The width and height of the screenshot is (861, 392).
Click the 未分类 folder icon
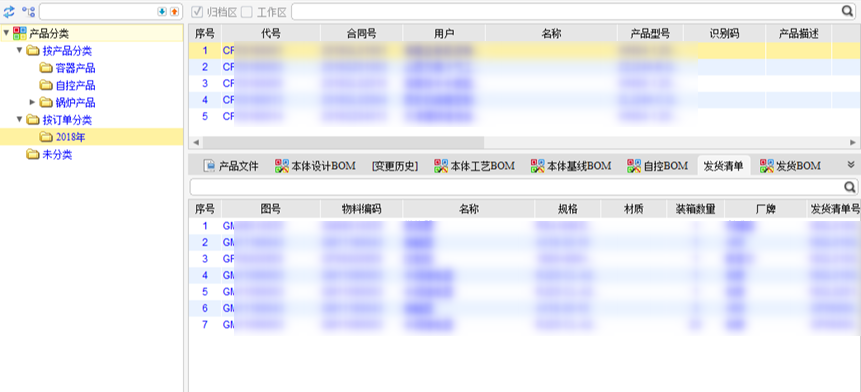(33, 154)
